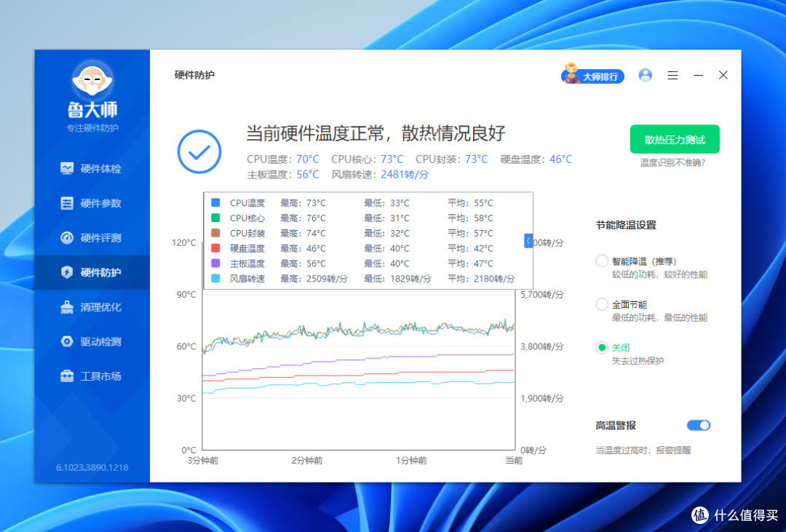
Task: Click the 风扇转速 2481转/分 reading
Action: 380,175
